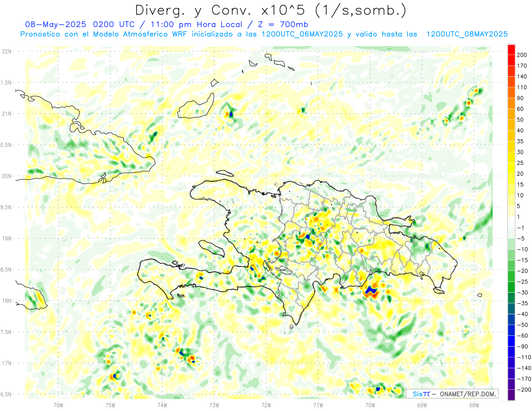Click the positive 140 color bar label
This screenshot has height=411, width=532.
click(x=522, y=76)
